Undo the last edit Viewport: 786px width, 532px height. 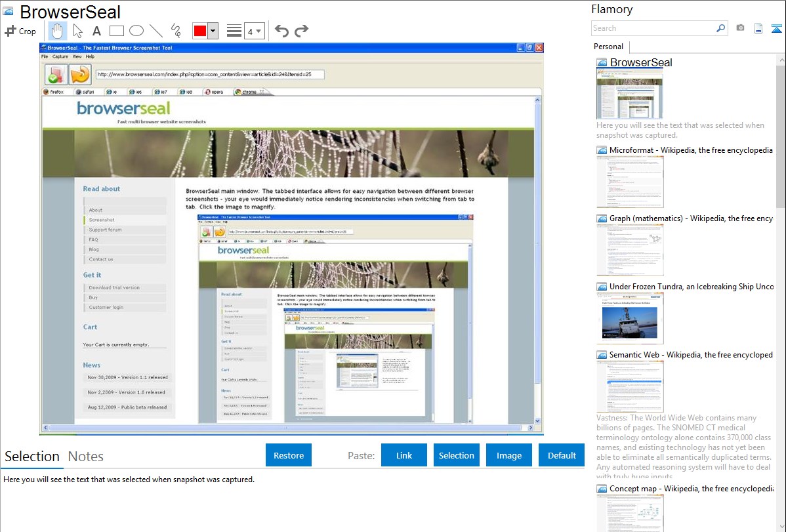click(281, 31)
